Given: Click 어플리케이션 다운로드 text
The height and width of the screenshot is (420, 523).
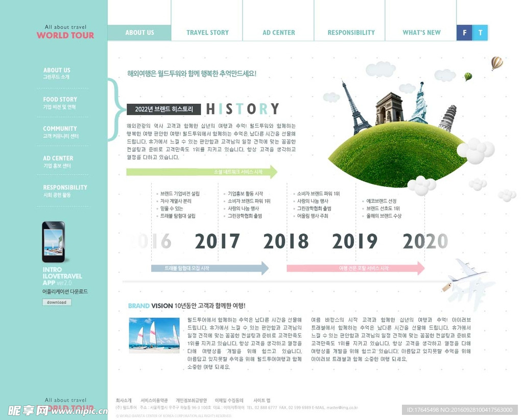Looking at the screenshot, I should click(x=65, y=292).
